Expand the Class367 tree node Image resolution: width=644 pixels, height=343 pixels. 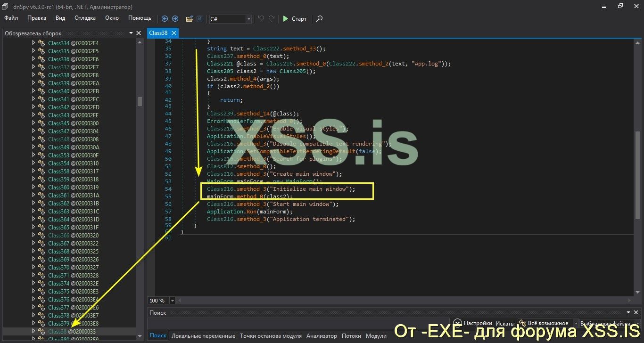[x=33, y=243]
